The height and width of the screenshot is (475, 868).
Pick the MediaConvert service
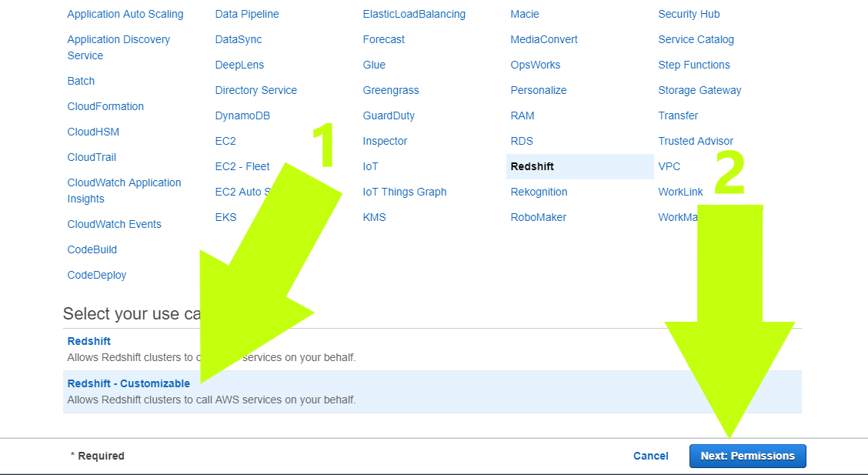(x=544, y=39)
